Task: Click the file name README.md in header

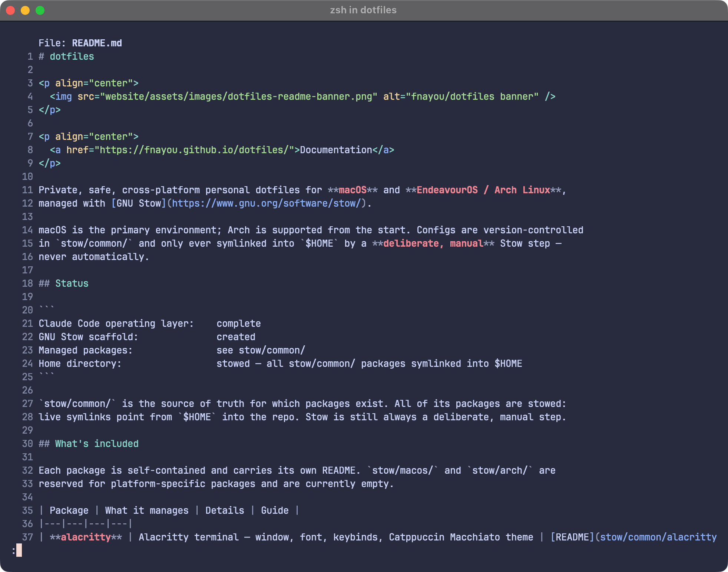Action: [x=97, y=43]
